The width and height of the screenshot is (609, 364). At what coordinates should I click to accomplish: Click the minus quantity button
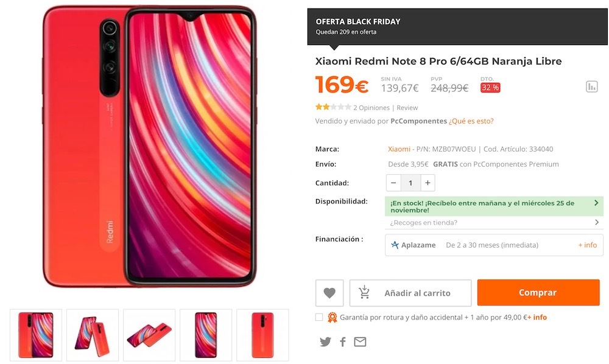[x=393, y=183]
